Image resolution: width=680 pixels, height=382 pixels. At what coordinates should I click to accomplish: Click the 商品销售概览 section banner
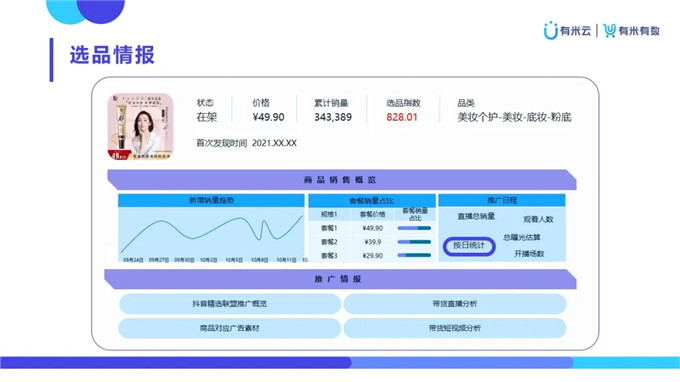(342, 180)
